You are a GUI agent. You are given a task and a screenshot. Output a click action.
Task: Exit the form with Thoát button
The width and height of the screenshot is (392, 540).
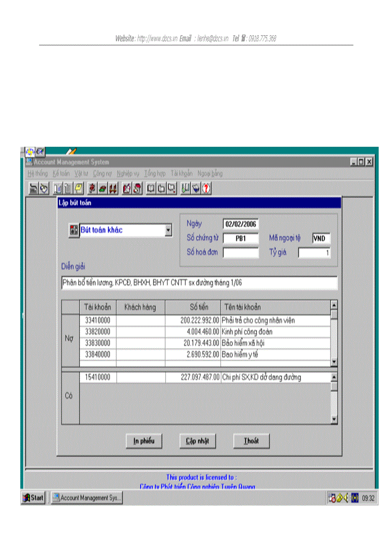point(251,441)
